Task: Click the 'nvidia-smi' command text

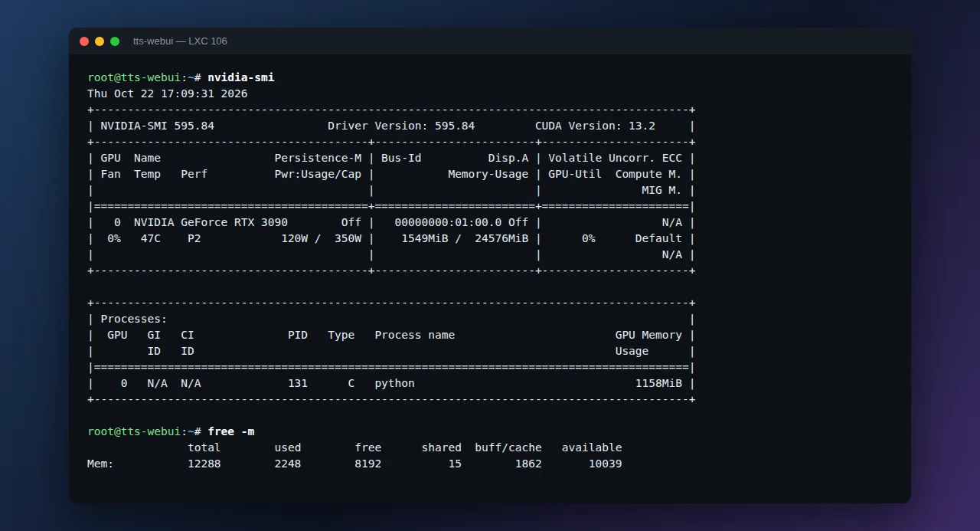Action: tap(241, 77)
